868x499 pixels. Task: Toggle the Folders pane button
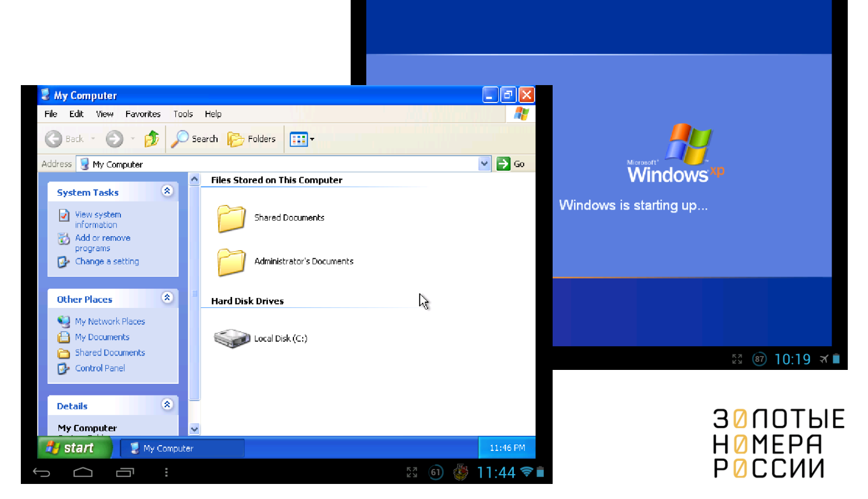[x=251, y=139]
